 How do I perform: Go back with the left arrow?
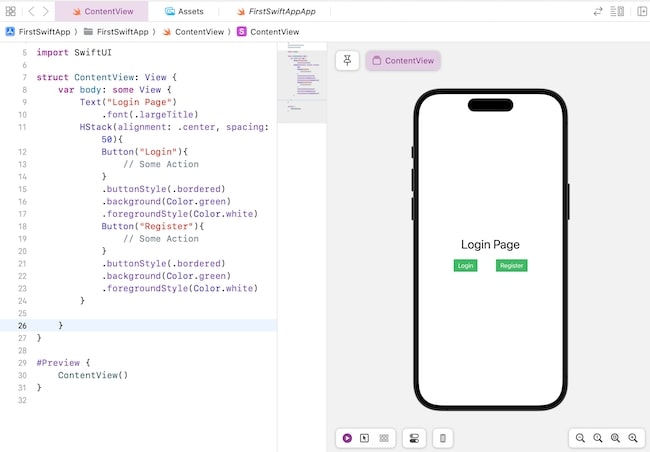(31, 11)
